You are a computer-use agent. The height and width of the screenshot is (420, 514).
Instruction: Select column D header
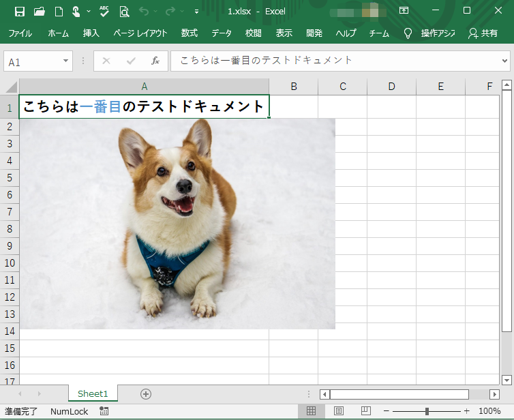(x=392, y=87)
